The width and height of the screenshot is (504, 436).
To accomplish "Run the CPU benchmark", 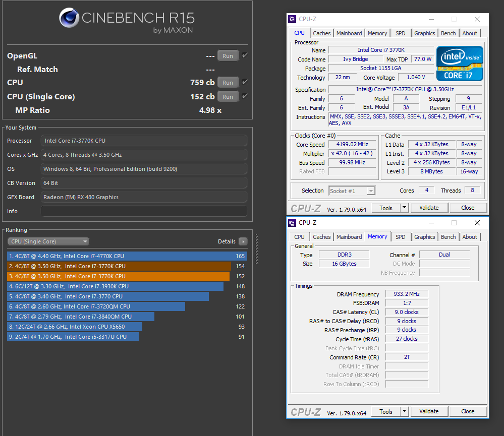I will point(228,83).
